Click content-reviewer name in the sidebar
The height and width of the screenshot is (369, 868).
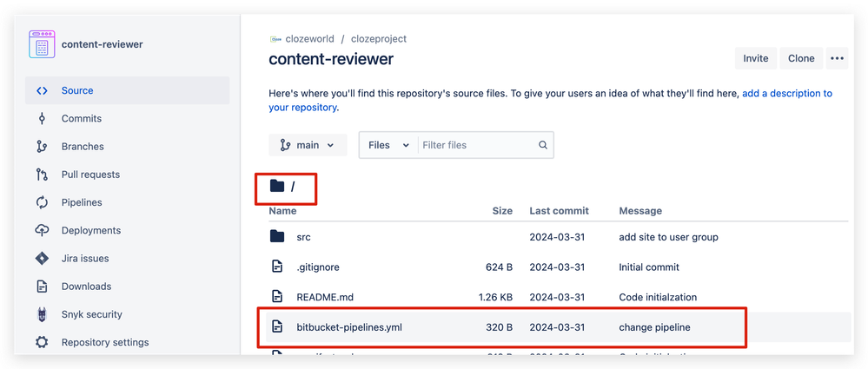[x=103, y=44]
